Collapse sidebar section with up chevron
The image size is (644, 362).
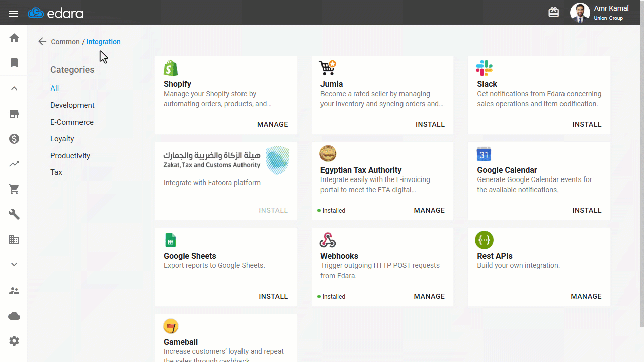pos(14,88)
